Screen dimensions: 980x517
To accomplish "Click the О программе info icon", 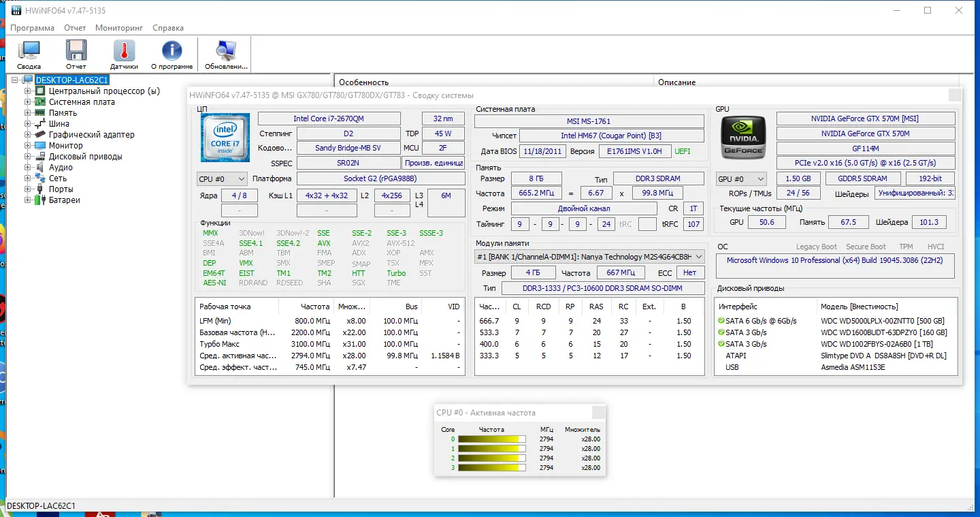I will (x=171, y=52).
